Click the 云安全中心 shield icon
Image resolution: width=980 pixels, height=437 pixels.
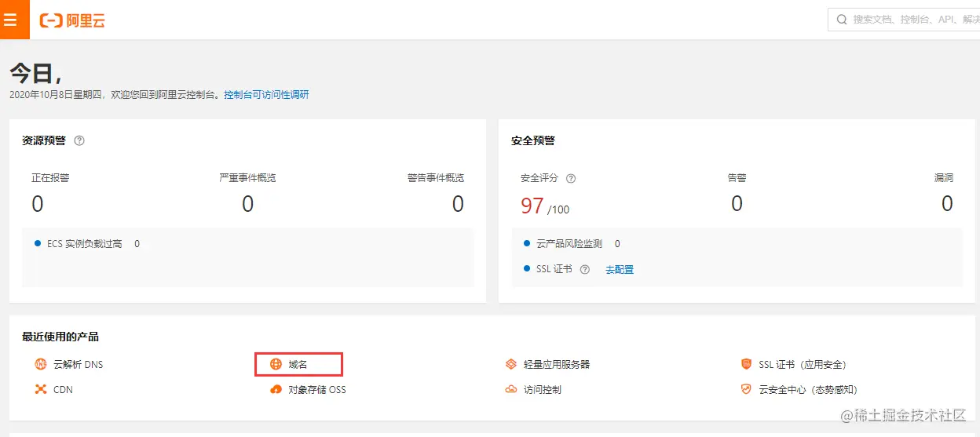(x=746, y=389)
